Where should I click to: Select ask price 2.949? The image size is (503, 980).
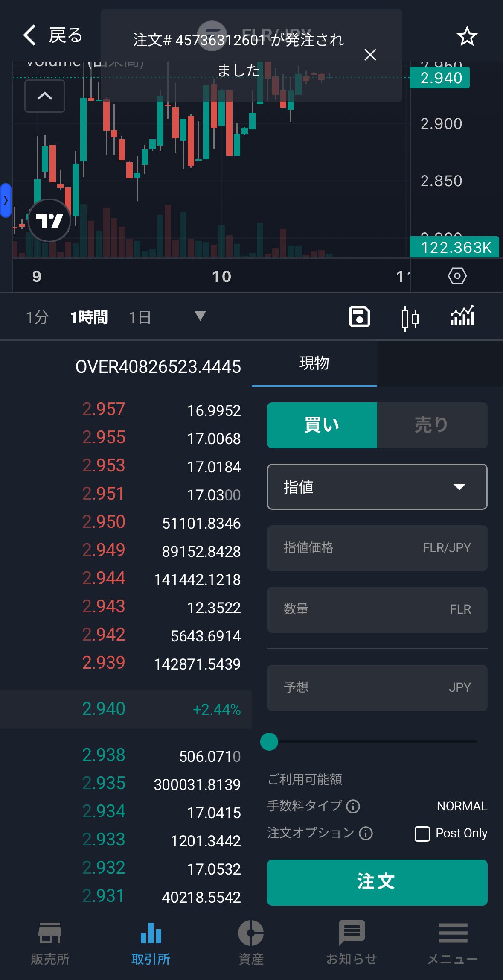(104, 550)
